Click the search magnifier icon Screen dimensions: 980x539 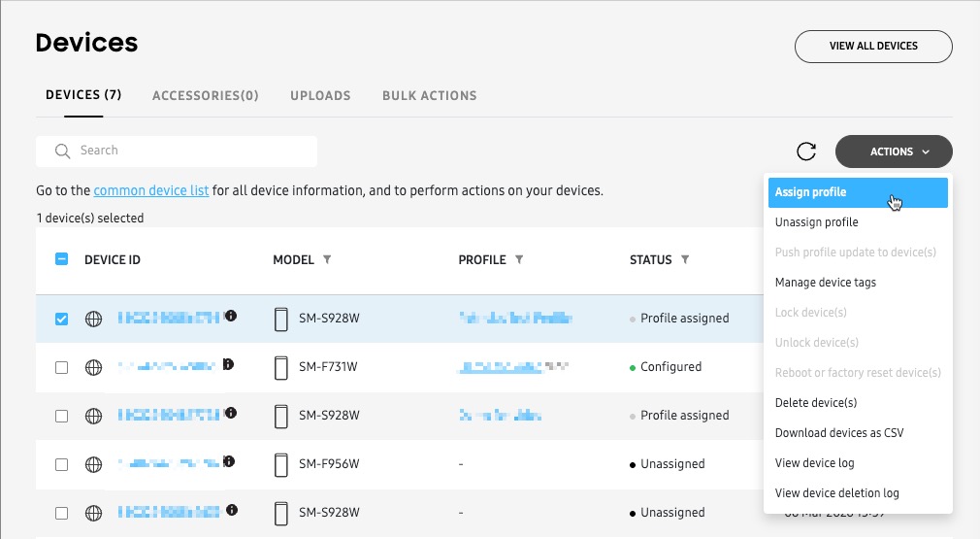(x=62, y=152)
